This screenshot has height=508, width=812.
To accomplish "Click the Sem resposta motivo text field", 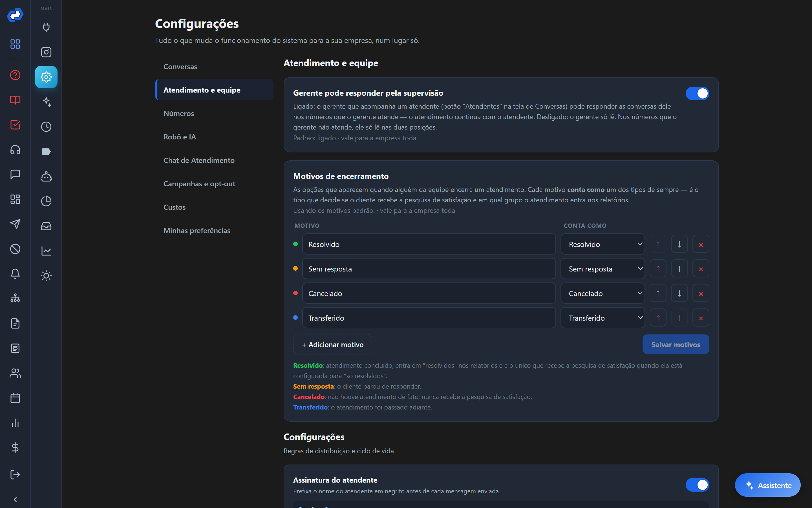I will pyautogui.click(x=429, y=269).
